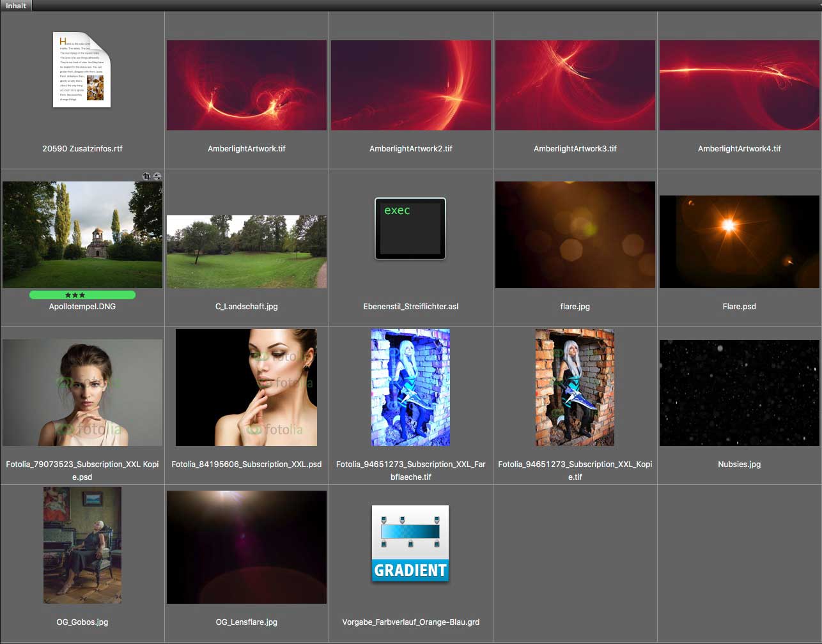Select the OG_Gobos.jpg portrait thumbnail
The width and height of the screenshot is (822, 644).
click(82, 545)
